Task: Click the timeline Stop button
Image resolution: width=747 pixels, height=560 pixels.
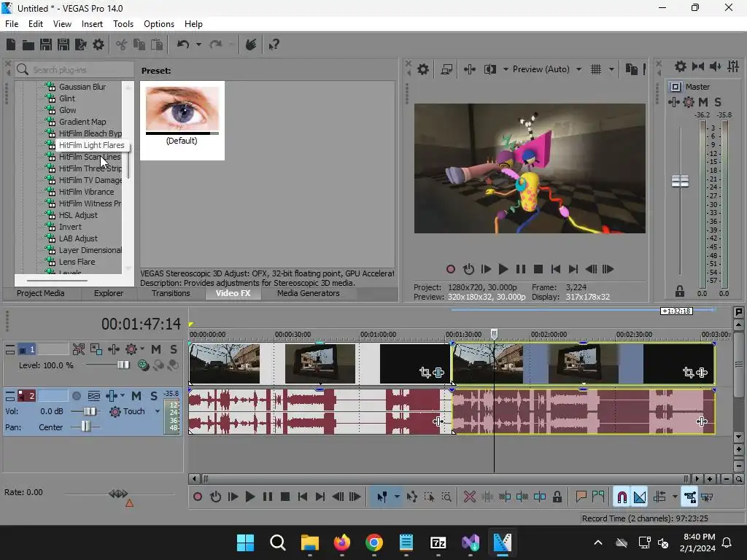Action: click(x=285, y=497)
